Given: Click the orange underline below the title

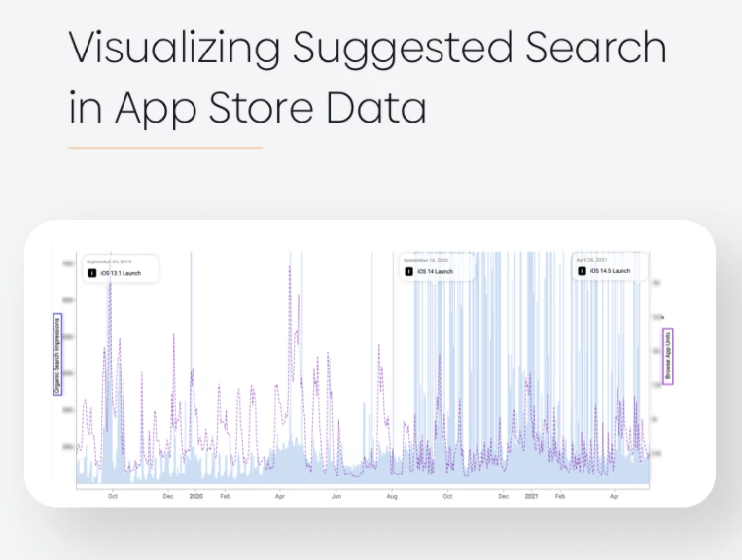Looking at the screenshot, I should 165,148.
